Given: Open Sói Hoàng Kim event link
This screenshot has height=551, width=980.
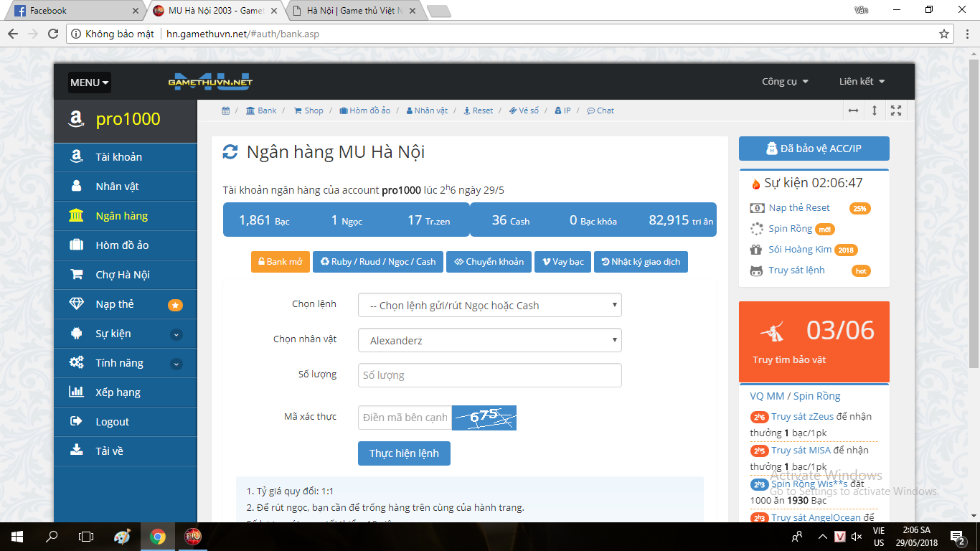Looking at the screenshot, I should (x=800, y=250).
